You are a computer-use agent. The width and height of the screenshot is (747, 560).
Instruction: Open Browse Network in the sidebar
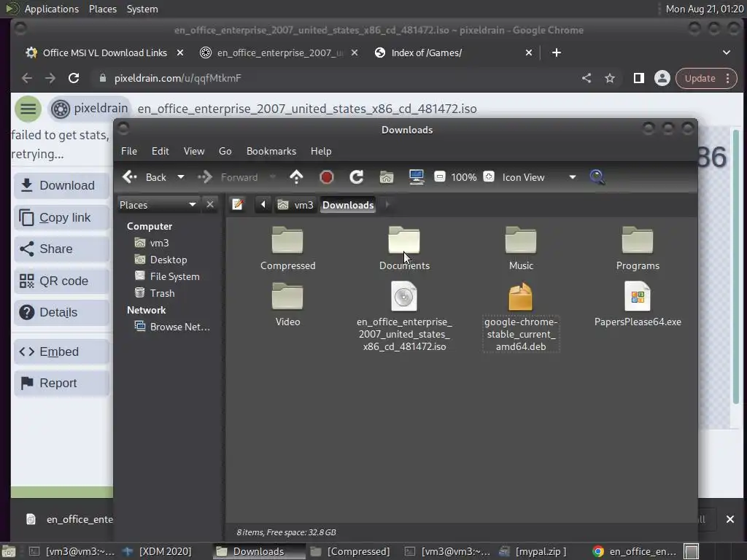179,327
